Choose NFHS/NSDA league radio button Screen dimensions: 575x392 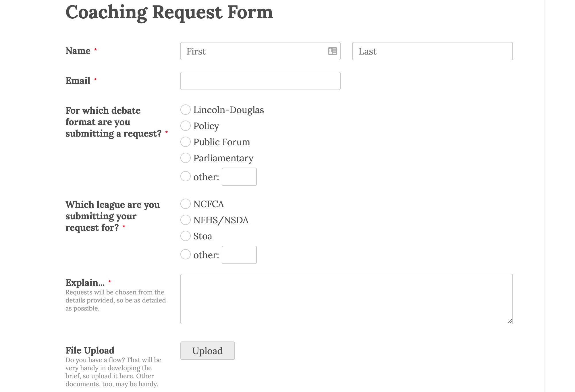(186, 220)
